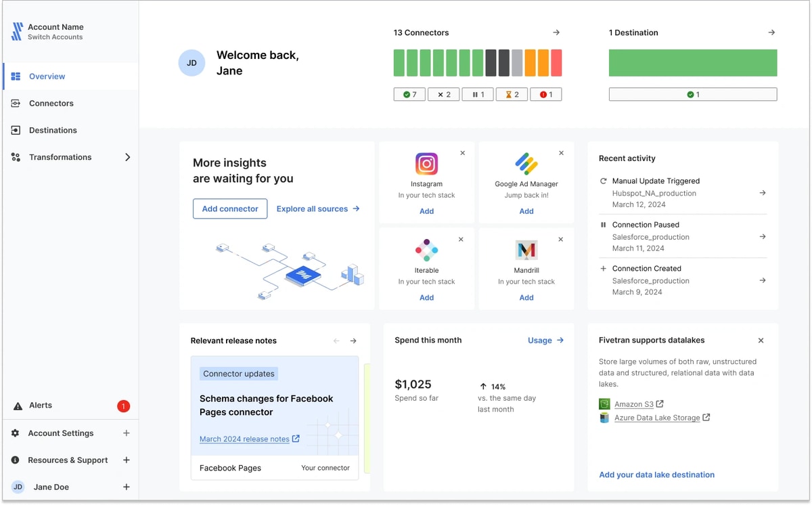Click Add your data lake destination
Screen dimensions: 812x505
657,475
